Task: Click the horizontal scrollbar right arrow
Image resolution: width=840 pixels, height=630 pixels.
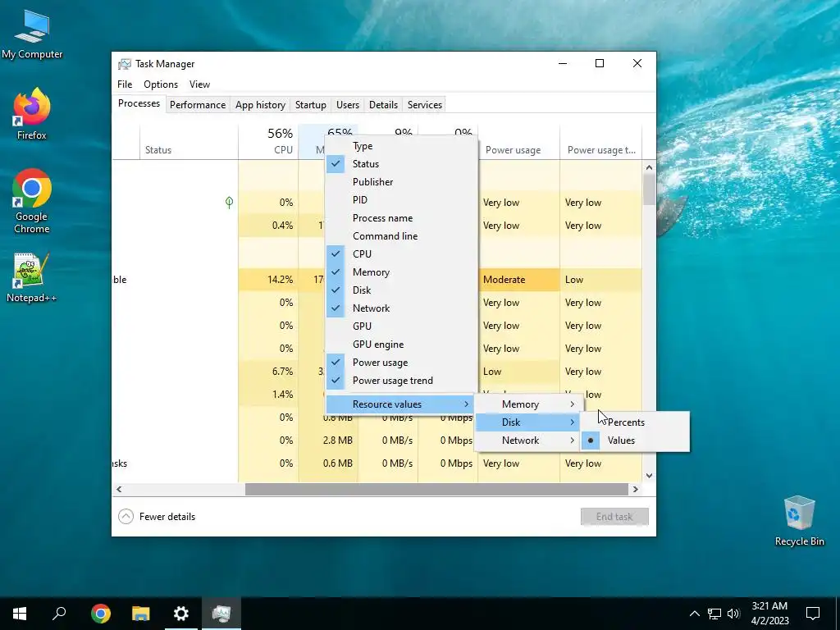Action: 636,489
